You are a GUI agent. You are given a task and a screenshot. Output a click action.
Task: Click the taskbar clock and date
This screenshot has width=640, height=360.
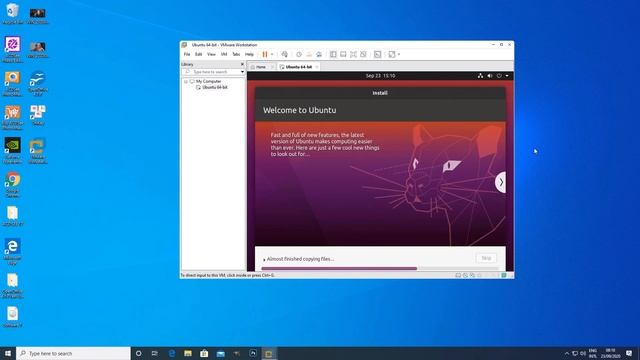coord(610,353)
